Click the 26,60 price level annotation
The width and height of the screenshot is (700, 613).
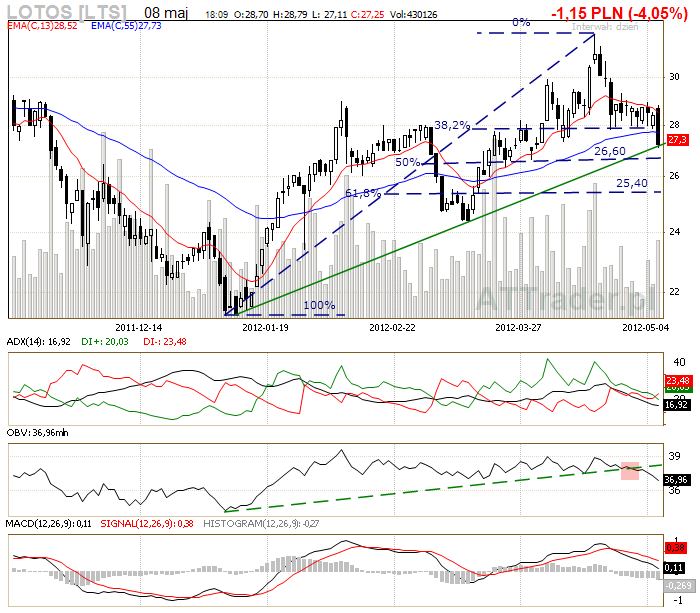(x=610, y=151)
